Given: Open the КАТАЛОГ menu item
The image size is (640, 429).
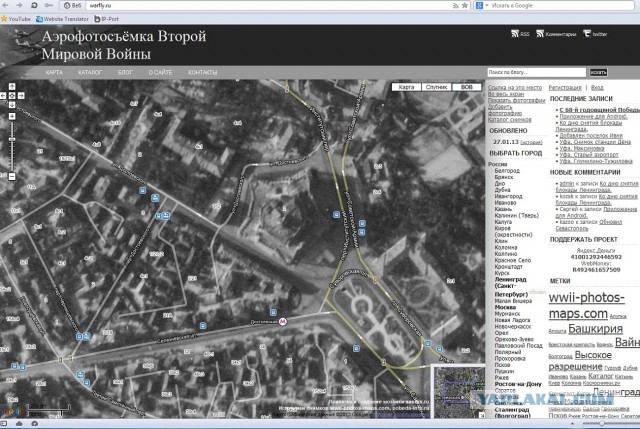Looking at the screenshot, I should [90, 73].
